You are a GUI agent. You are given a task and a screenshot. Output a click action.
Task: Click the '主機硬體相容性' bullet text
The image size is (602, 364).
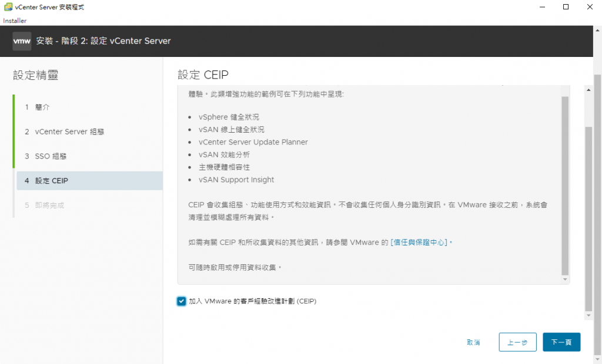[224, 167]
